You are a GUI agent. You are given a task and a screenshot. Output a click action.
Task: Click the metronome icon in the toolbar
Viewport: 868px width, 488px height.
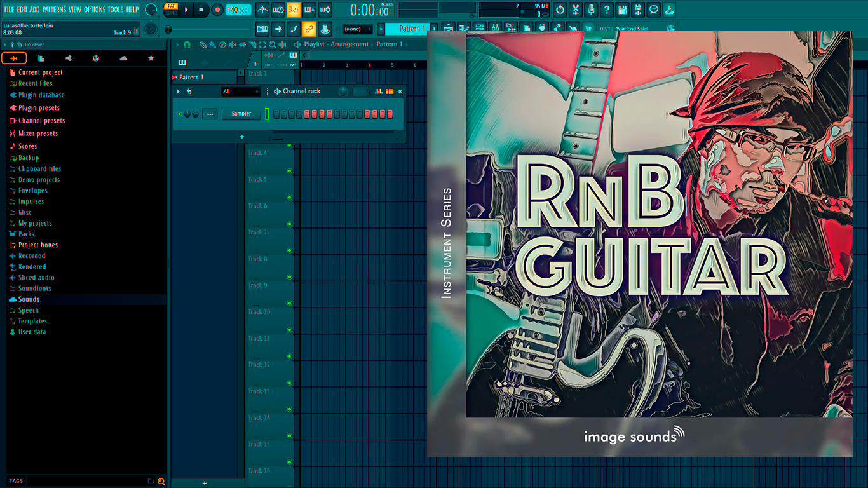[263, 10]
